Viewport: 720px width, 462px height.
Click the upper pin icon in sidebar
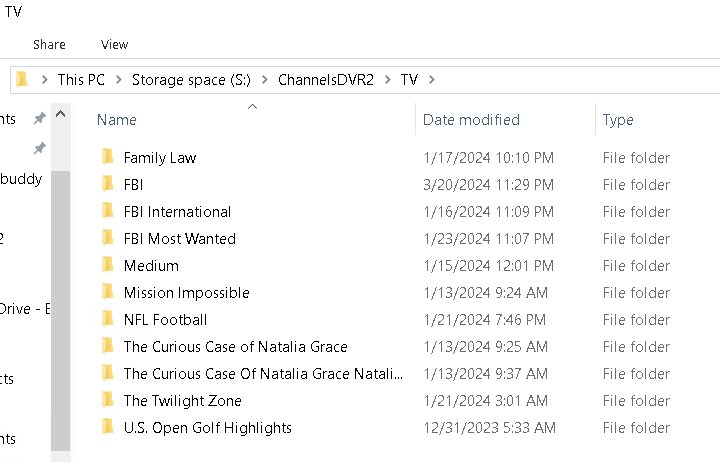pos(39,119)
